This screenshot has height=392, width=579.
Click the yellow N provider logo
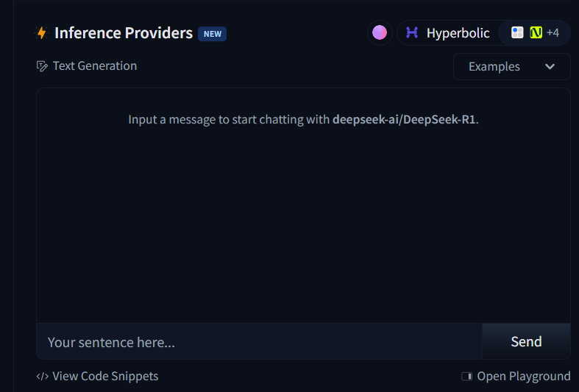[536, 32]
